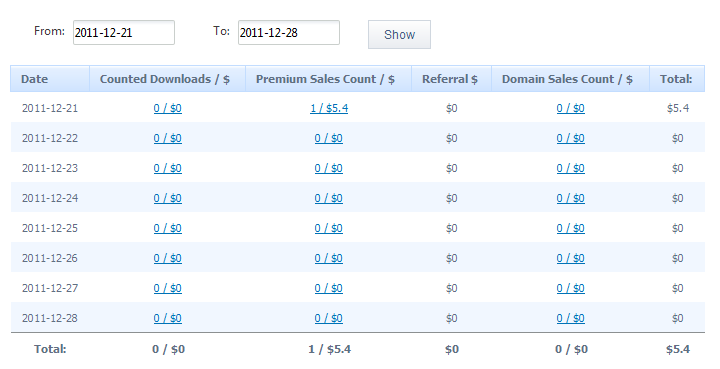
Task: Open Counted Downloads link for 2011-12-22
Action: point(168,138)
